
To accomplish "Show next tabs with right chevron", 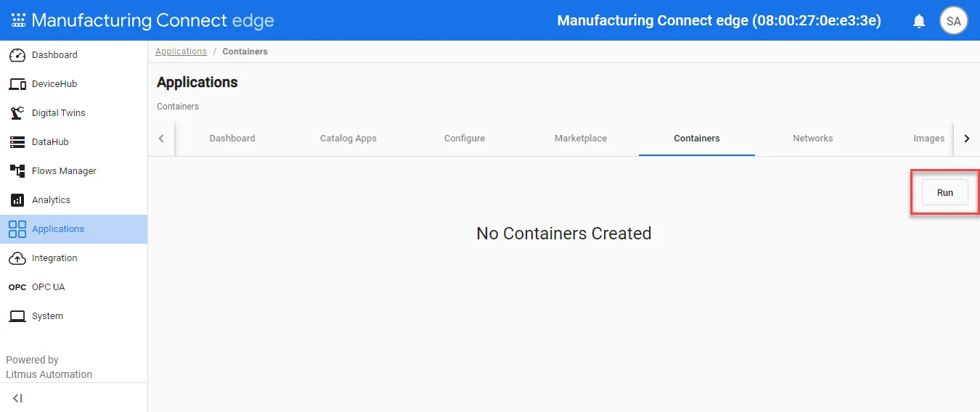I will click(966, 139).
